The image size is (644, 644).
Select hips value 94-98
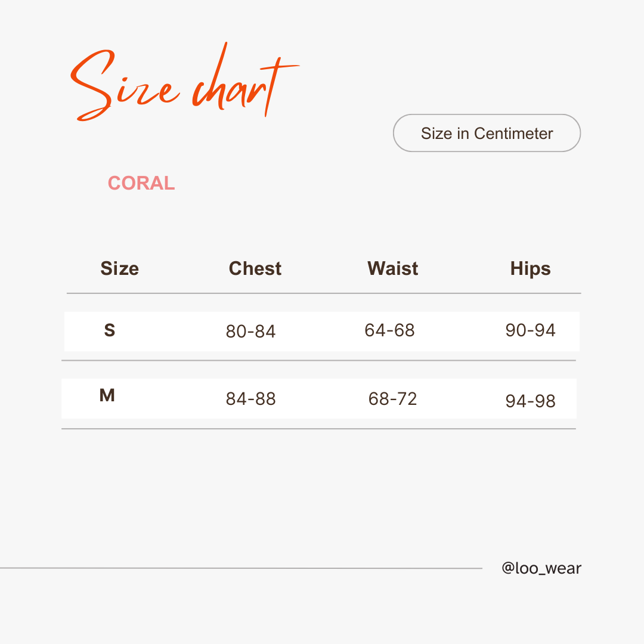click(x=530, y=401)
